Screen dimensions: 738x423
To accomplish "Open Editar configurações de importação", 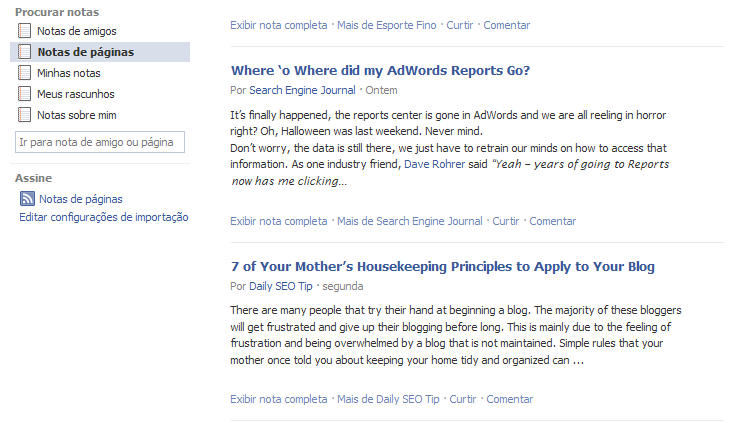I will tap(104, 217).
